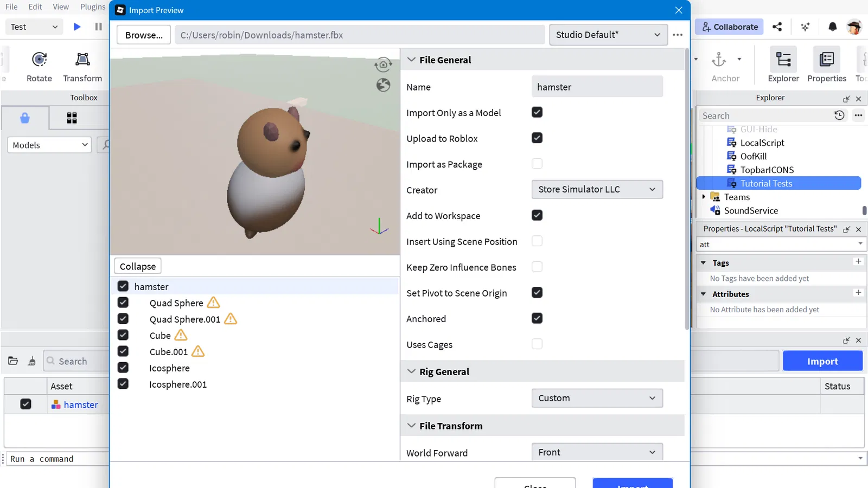Open the Toolbox Models category dropdown

click(x=49, y=145)
